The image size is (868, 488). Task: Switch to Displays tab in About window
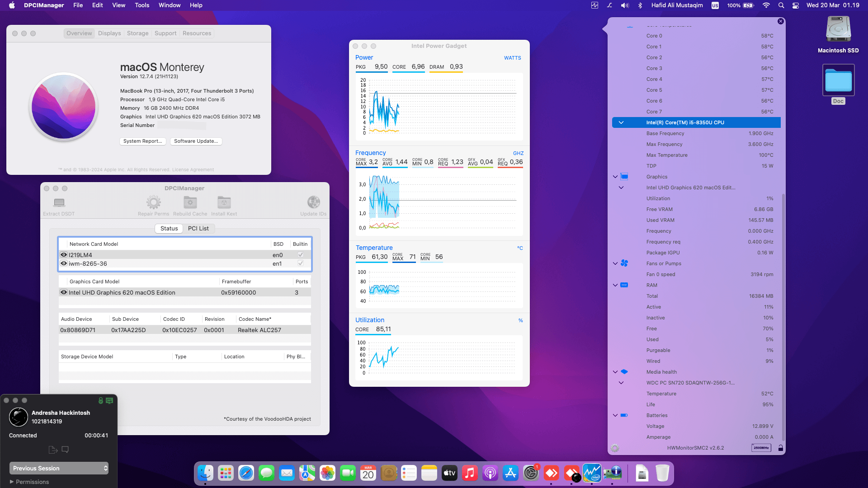tap(109, 33)
